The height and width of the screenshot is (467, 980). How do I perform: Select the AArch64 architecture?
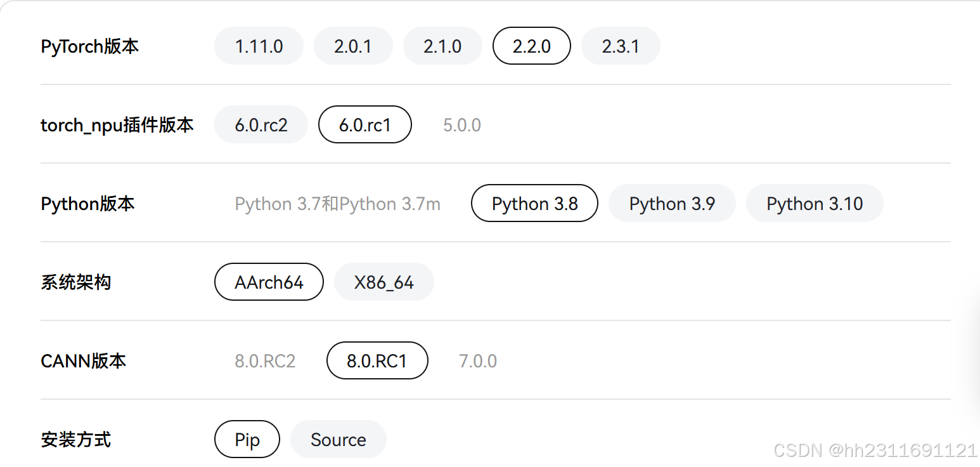269,282
